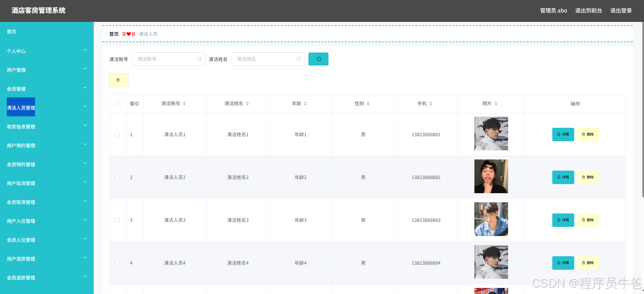
Task: Toggle the select-all checkbox in table header
Action: pos(118,104)
